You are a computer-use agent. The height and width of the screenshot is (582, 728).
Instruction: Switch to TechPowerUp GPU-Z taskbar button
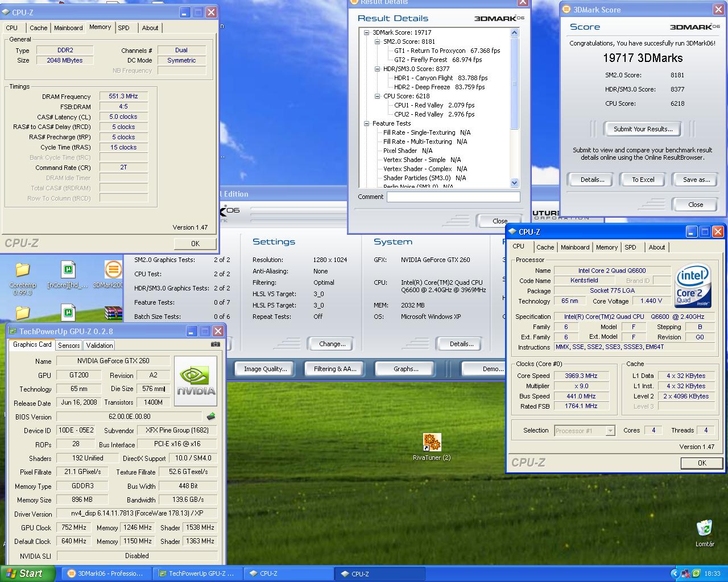click(x=197, y=573)
